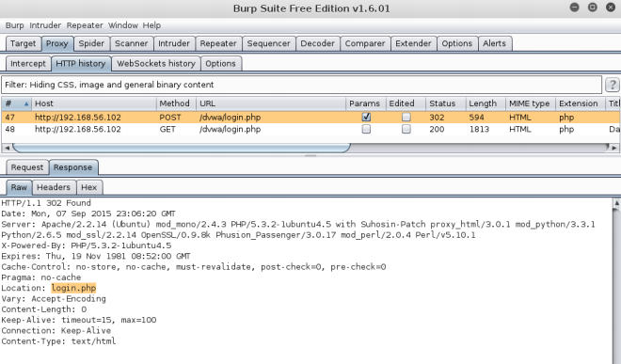Click the sort arrow in the # column header
The height and width of the screenshot is (364, 621).
[x=26, y=103]
